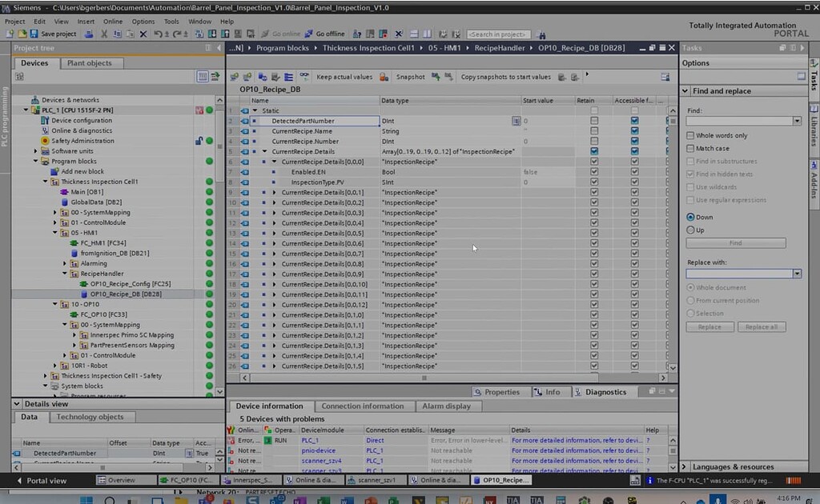Check the Match case option
Viewport: 820px width, 504px height.
690,147
